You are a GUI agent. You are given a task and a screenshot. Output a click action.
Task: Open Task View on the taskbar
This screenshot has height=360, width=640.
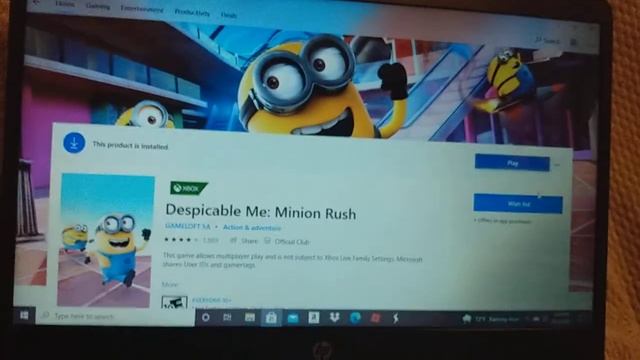[x=227, y=317]
